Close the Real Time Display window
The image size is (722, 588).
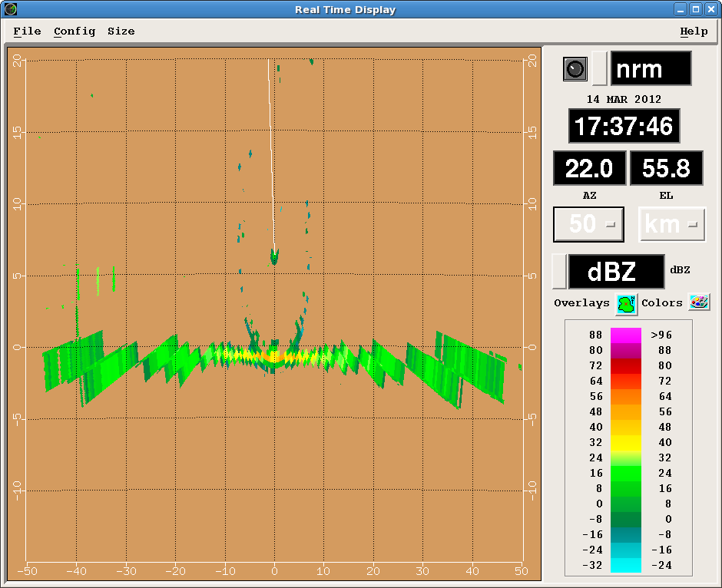click(711, 9)
